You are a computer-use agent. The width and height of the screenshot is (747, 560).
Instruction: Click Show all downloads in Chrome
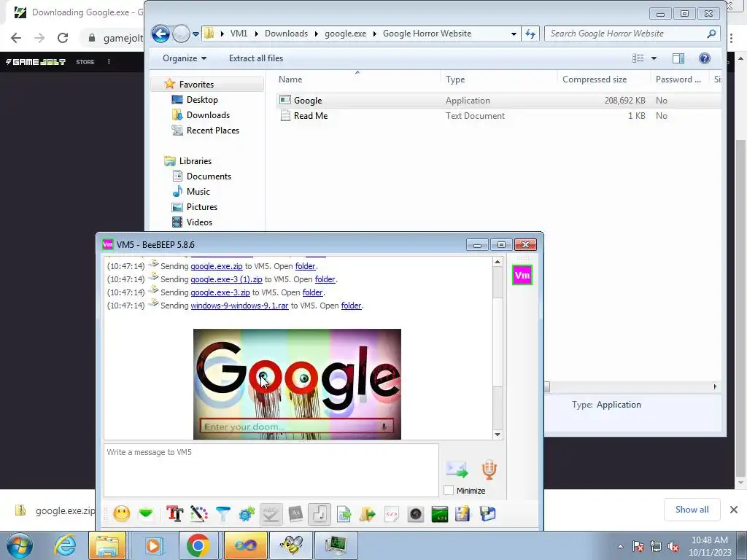tap(692, 510)
